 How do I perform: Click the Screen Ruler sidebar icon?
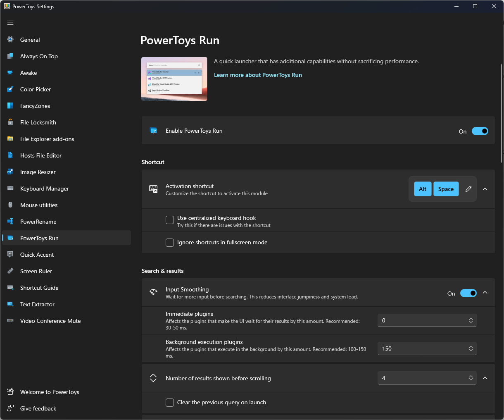pos(11,271)
